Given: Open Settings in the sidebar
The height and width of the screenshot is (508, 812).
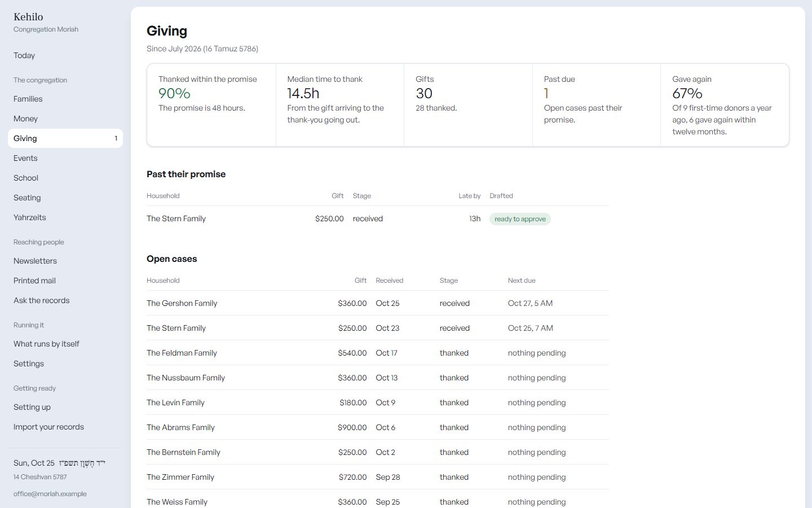Looking at the screenshot, I should pos(65,364).
